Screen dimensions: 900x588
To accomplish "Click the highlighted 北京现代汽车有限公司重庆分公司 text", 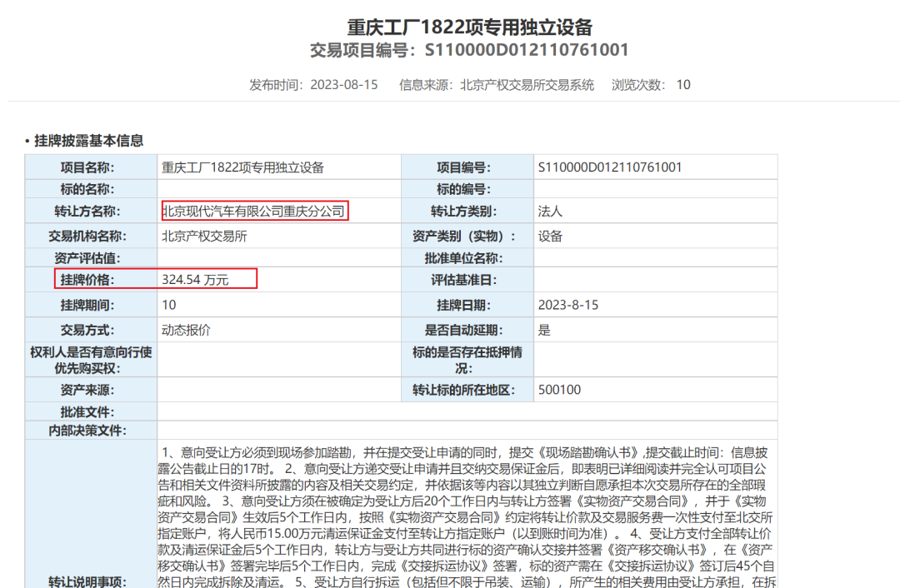I will coord(254,211).
